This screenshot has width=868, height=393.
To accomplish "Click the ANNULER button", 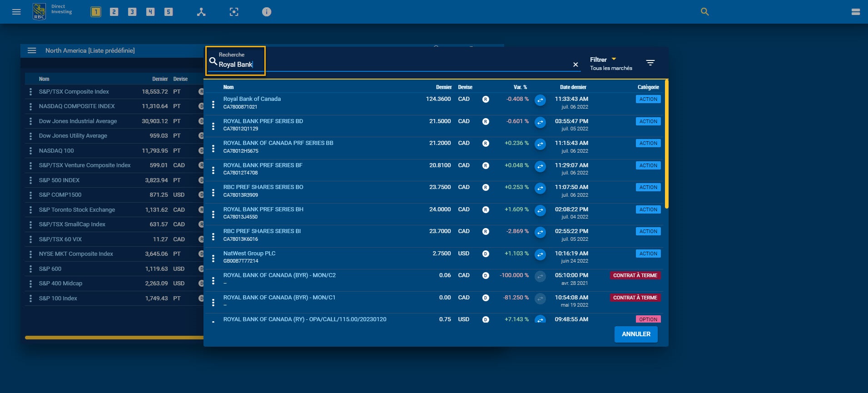I will [x=635, y=334].
